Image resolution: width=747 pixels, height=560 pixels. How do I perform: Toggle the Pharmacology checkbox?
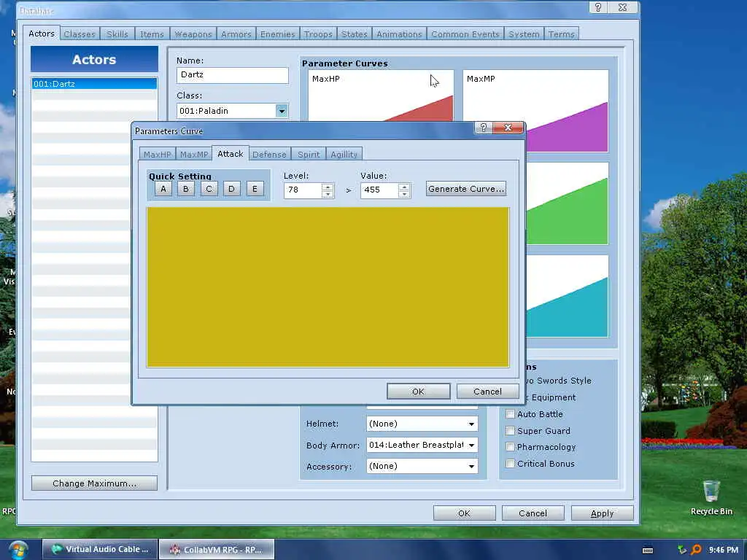pos(510,447)
